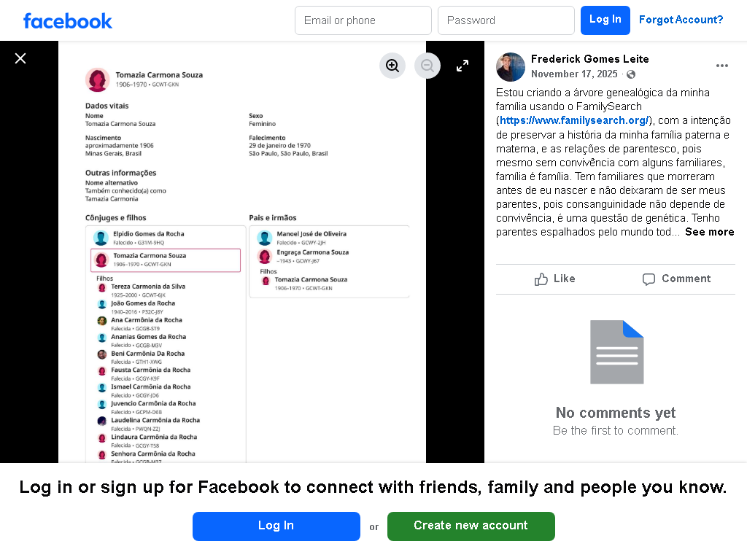
Task: Click the bottom banner Log In button
Action: (x=276, y=526)
